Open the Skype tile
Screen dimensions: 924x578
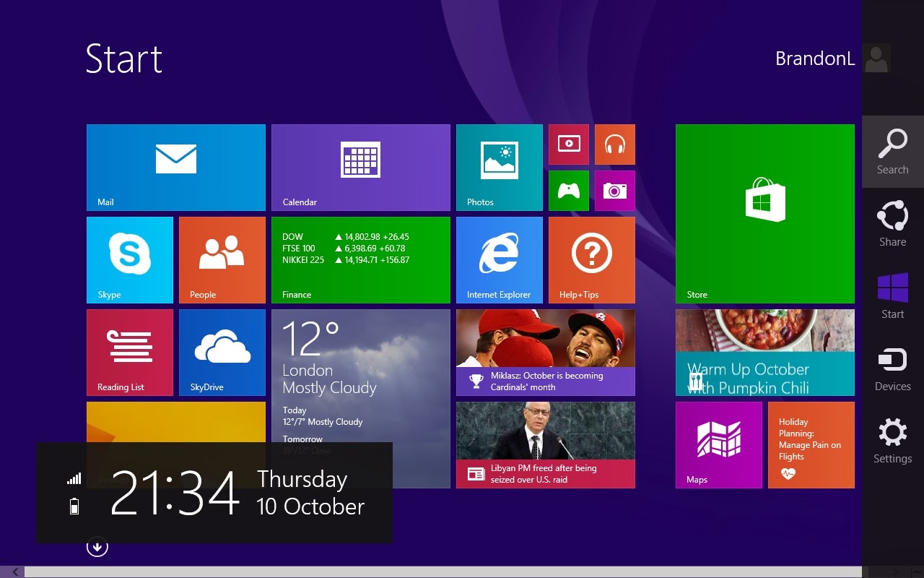(x=130, y=260)
